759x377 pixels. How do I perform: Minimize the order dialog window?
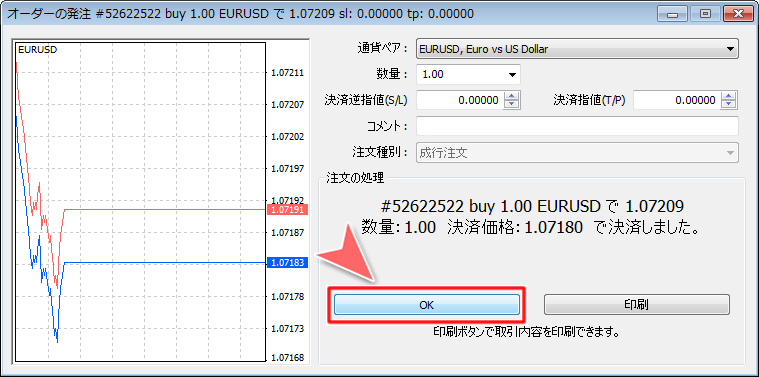(672, 14)
